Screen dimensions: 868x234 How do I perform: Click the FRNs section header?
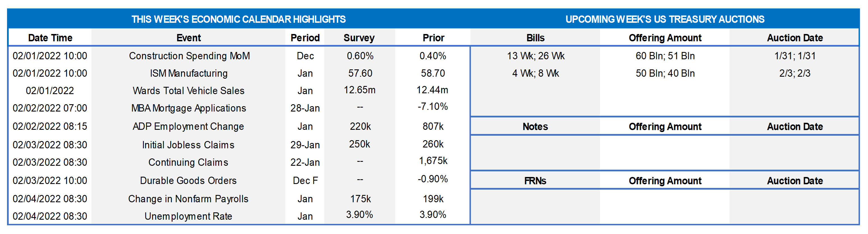535,181
